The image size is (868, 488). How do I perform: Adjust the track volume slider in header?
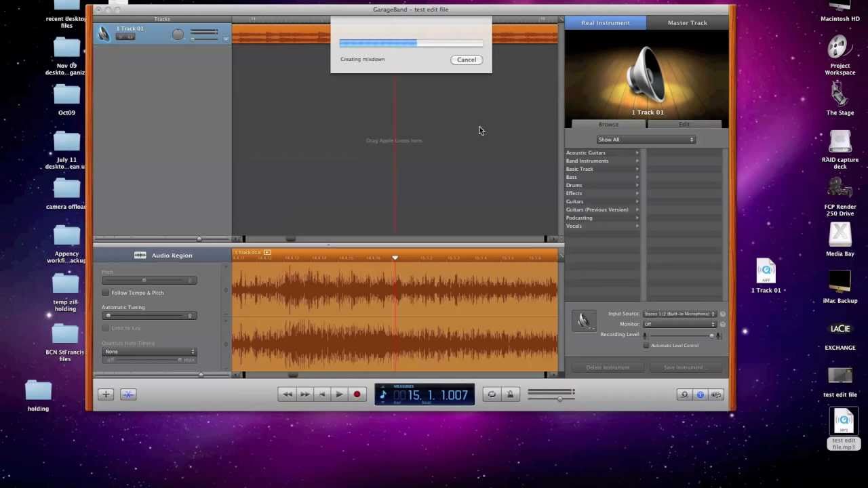coord(205,39)
